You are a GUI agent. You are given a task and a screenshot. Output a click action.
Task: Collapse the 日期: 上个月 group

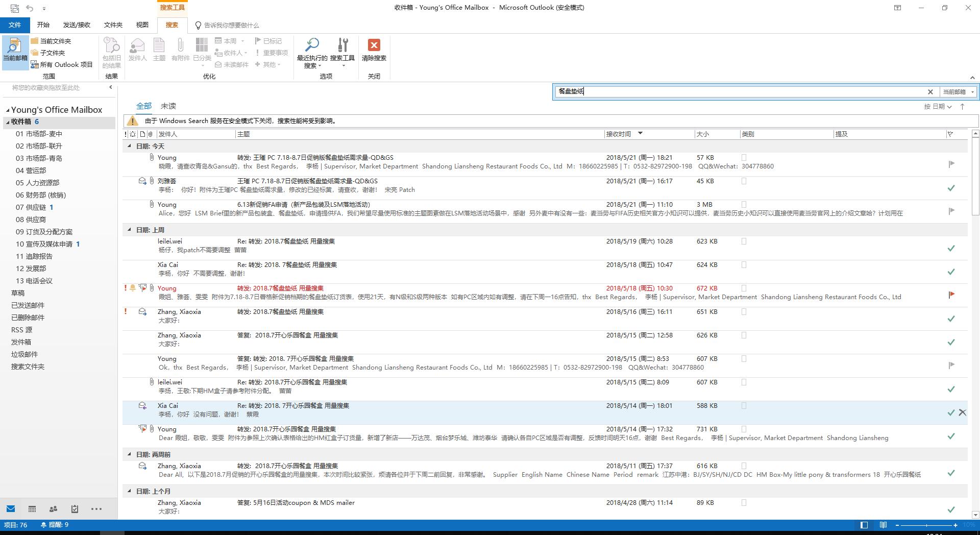point(129,492)
